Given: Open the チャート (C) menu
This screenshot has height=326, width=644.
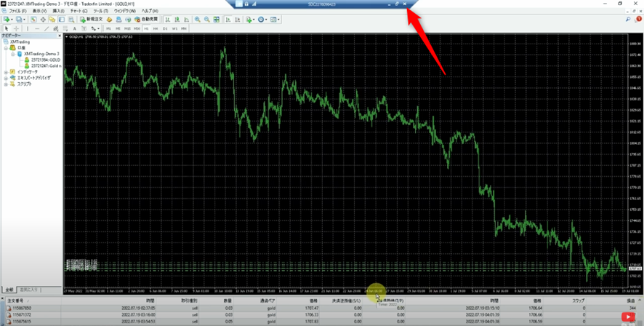Looking at the screenshot, I should 79,11.
